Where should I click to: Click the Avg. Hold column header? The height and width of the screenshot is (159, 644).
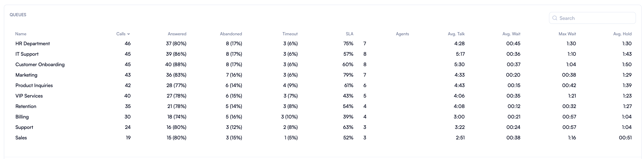tap(622, 34)
